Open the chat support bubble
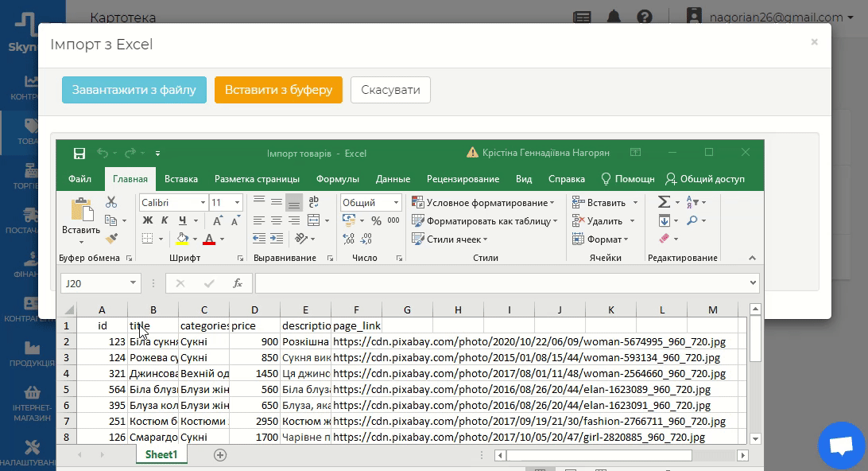The height and width of the screenshot is (471, 868). [x=841, y=445]
